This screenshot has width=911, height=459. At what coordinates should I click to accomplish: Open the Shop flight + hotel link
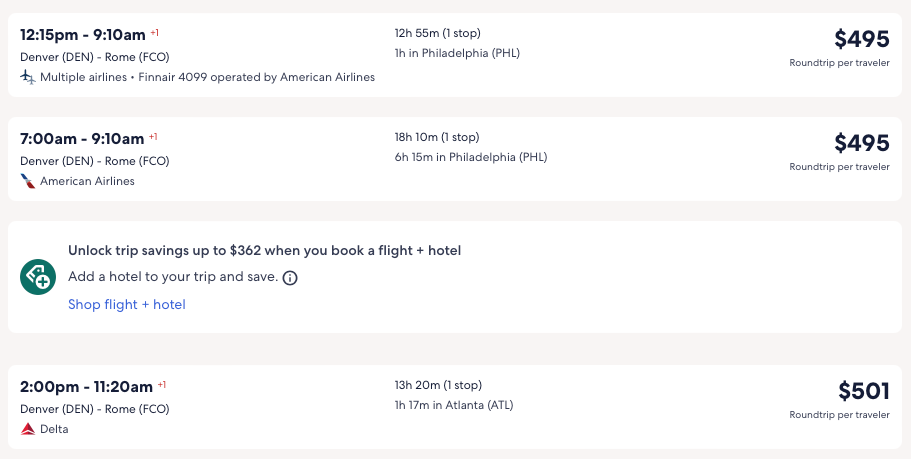coord(127,304)
